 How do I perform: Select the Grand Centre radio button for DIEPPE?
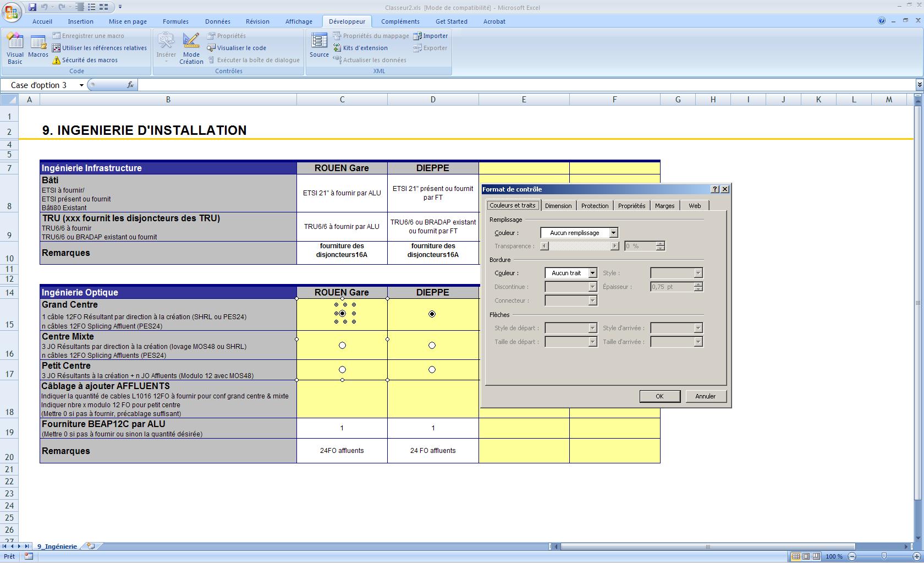coord(432,314)
